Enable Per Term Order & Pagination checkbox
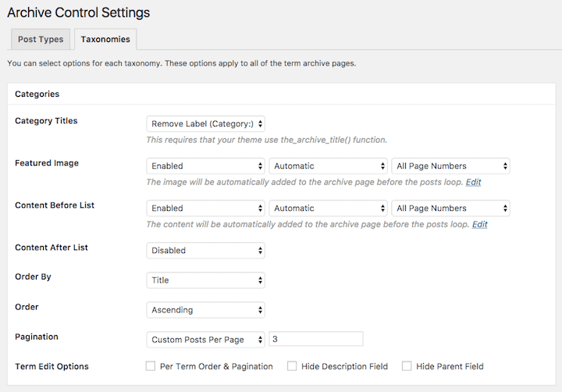This screenshot has height=392, width=562. [x=151, y=366]
